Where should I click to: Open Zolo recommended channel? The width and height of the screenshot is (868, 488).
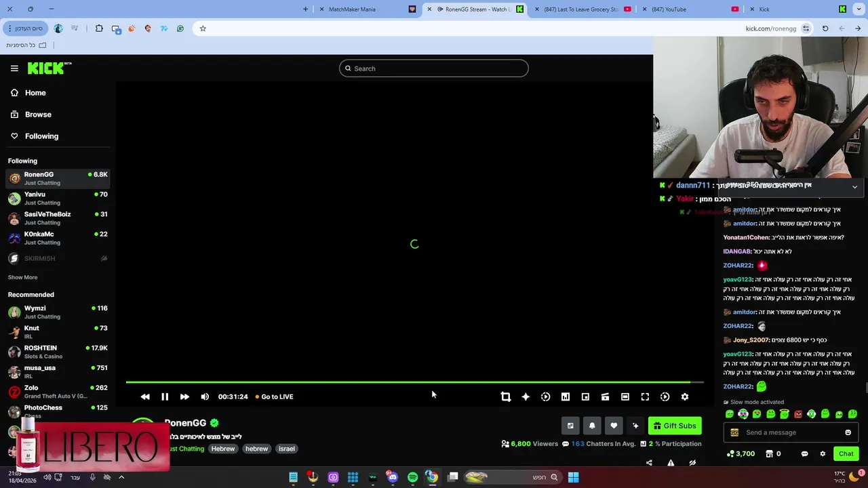pyautogui.click(x=57, y=391)
